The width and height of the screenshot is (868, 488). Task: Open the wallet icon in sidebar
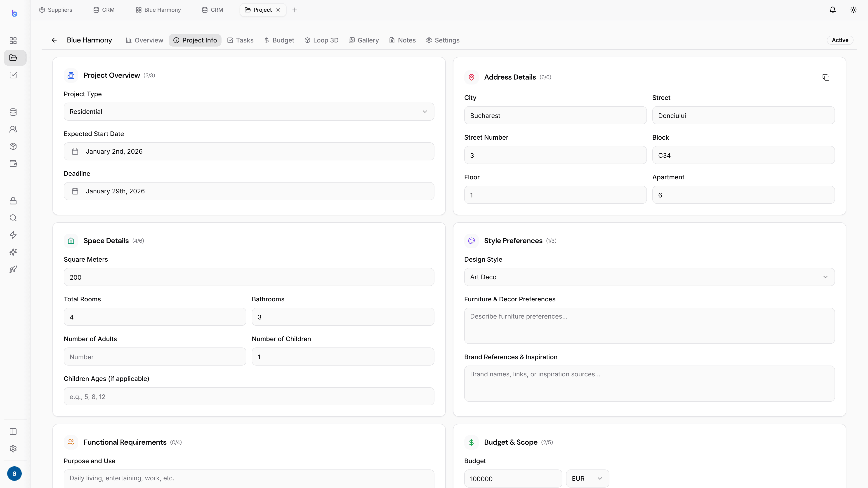[x=13, y=164]
